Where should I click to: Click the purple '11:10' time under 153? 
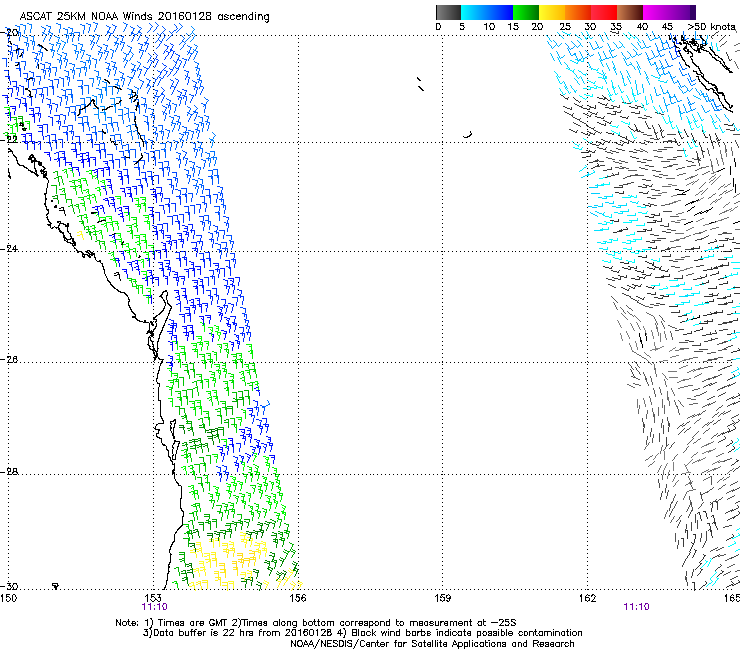[154, 607]
